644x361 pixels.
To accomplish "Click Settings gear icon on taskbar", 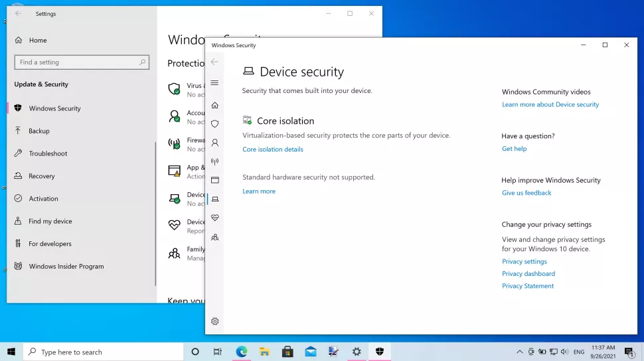I will [357, 352].
